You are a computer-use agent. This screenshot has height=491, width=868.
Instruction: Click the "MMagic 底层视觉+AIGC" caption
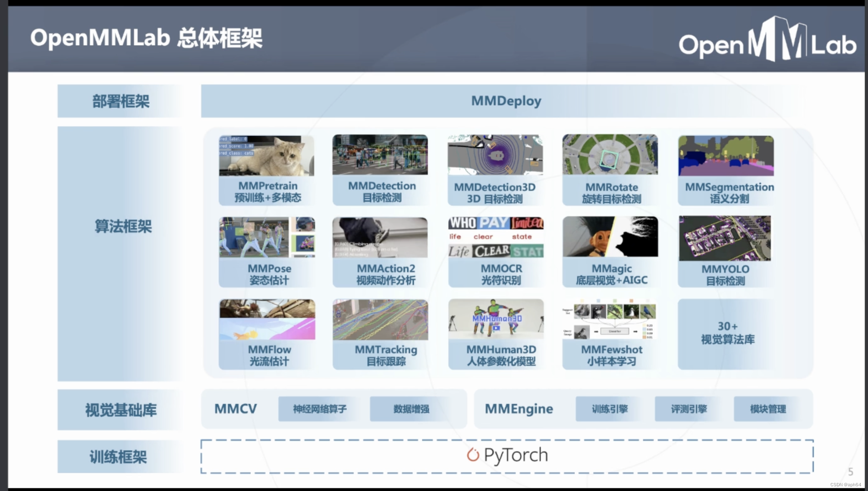point(612,274)
